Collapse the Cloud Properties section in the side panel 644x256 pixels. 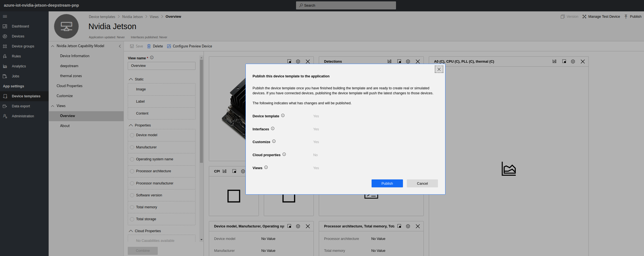[131, 231]
